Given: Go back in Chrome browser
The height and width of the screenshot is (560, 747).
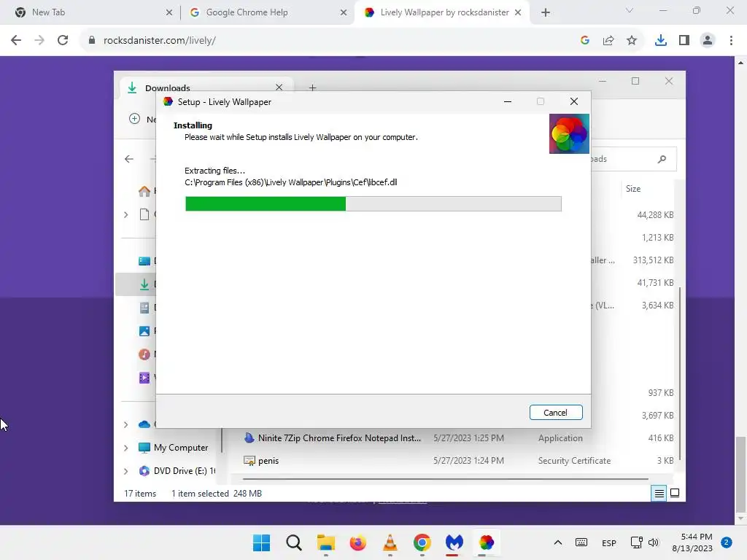Looking at the screenshot, I should coord(16,41).
